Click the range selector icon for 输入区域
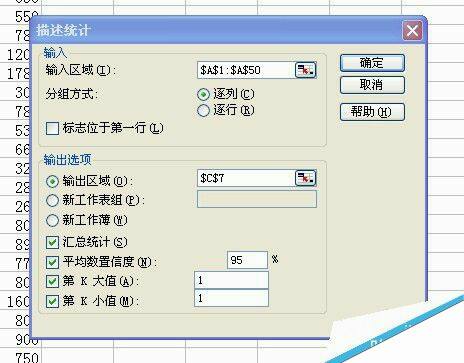This screenshot has width=464, height=363. [305, 70]
